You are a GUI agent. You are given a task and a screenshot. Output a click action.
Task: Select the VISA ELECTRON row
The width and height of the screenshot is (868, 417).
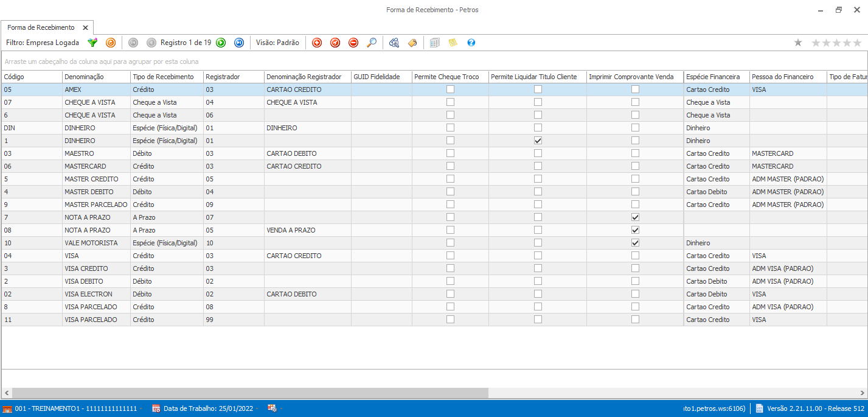click(x=434, y=294)
